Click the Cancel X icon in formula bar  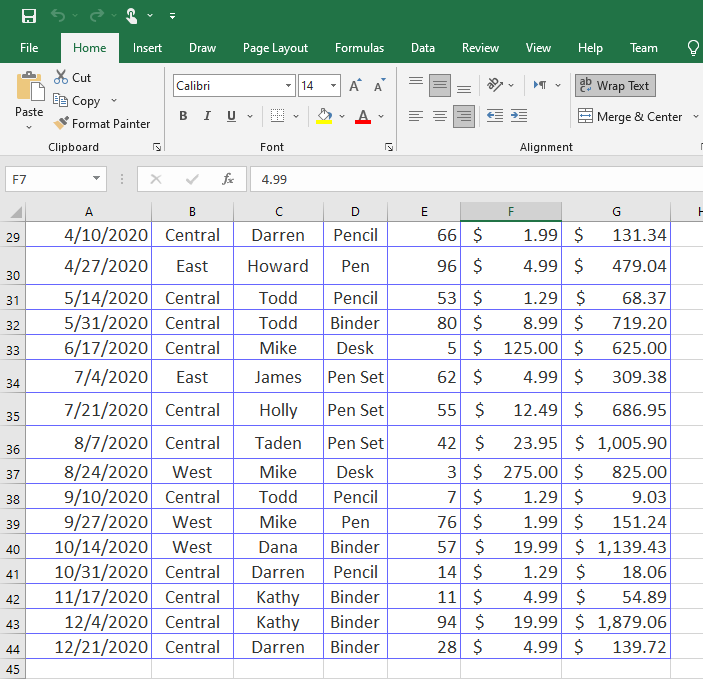(156, 179)
